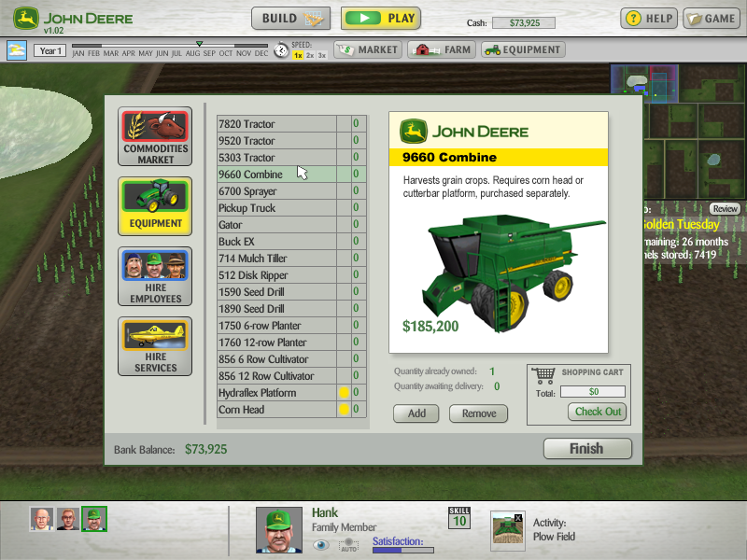Click the shopping cart icon
The height and width of the screenshot is (560, 747).
tap(543, 375)
